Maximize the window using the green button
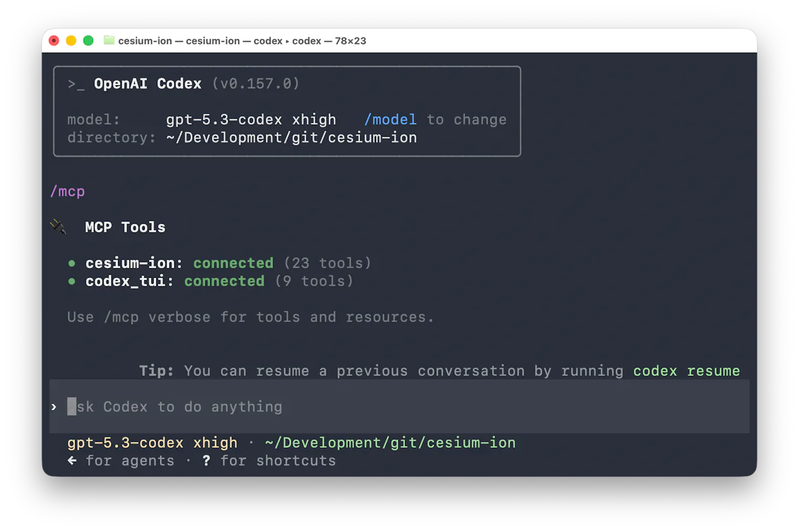The height and width of the screenshot is (532, 799). pos(88,41)
